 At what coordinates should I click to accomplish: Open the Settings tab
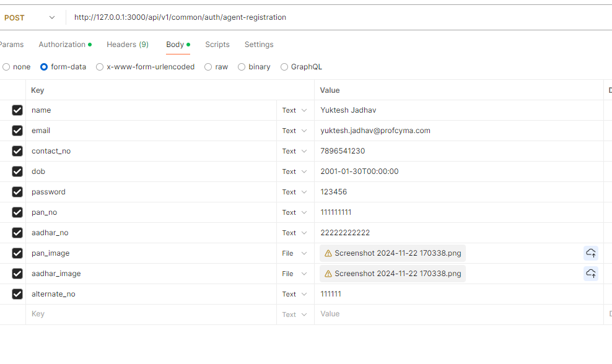[x=259, y=45]
